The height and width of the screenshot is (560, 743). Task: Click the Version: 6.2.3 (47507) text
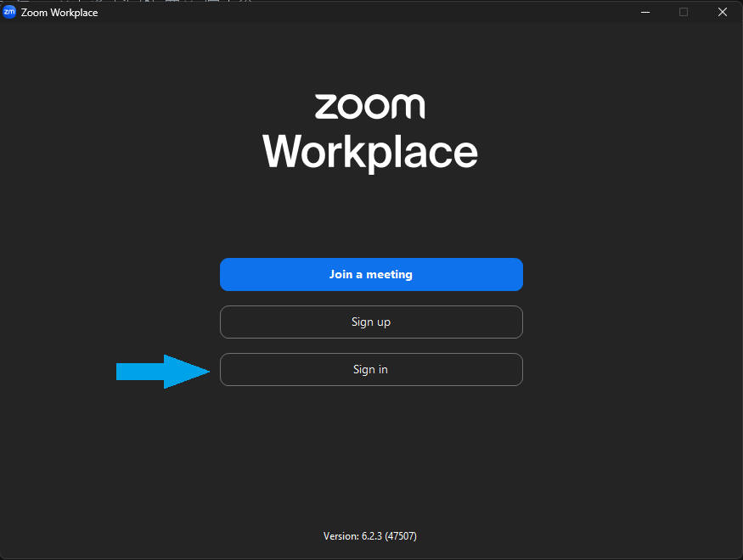(370, 536)
